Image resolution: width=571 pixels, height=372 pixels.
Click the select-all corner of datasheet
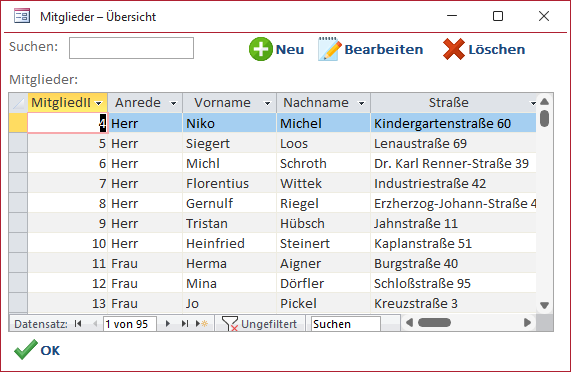coord(18,103)
